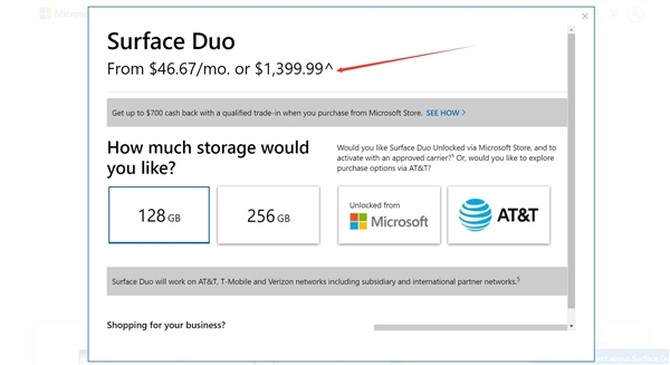Close the Surface Duo dialog

click(x=585, y=16)
